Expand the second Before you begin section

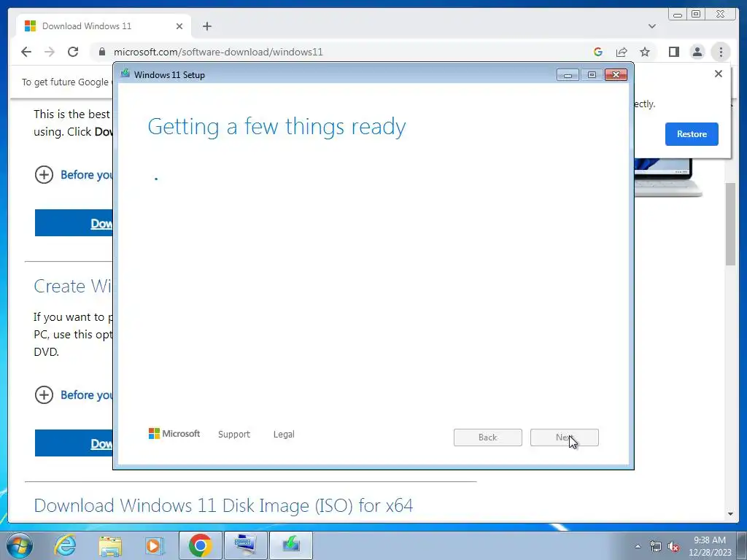[x=44, y=394]
